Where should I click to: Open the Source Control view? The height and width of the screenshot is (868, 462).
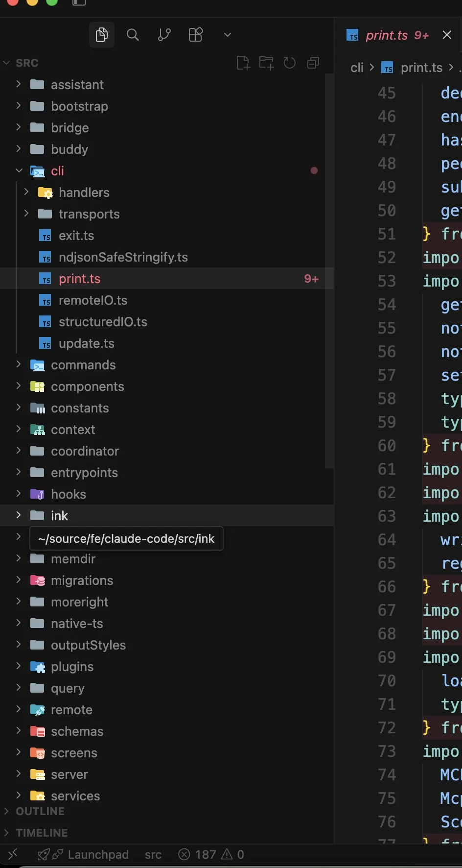click(x=164, y=35)
